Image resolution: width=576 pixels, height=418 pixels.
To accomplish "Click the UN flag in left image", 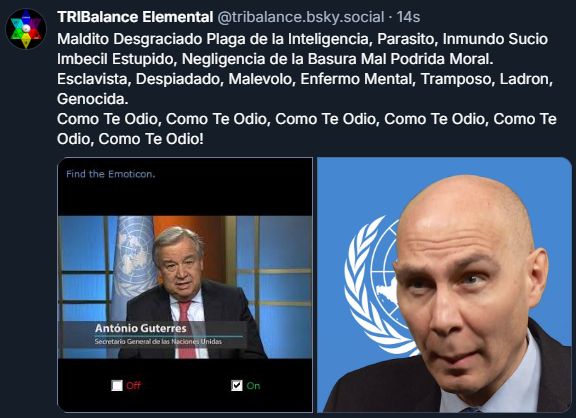I will pyautogui.click(x=133, y=264).
